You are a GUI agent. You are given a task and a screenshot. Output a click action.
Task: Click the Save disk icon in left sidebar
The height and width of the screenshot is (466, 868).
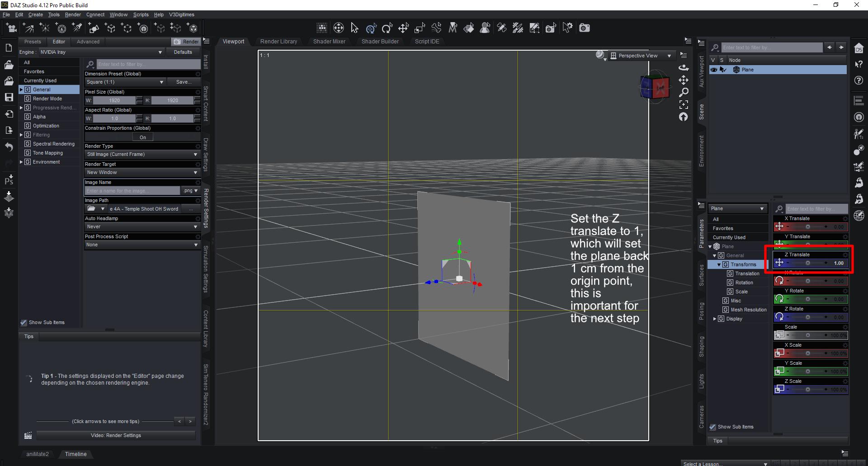point(9,97)
